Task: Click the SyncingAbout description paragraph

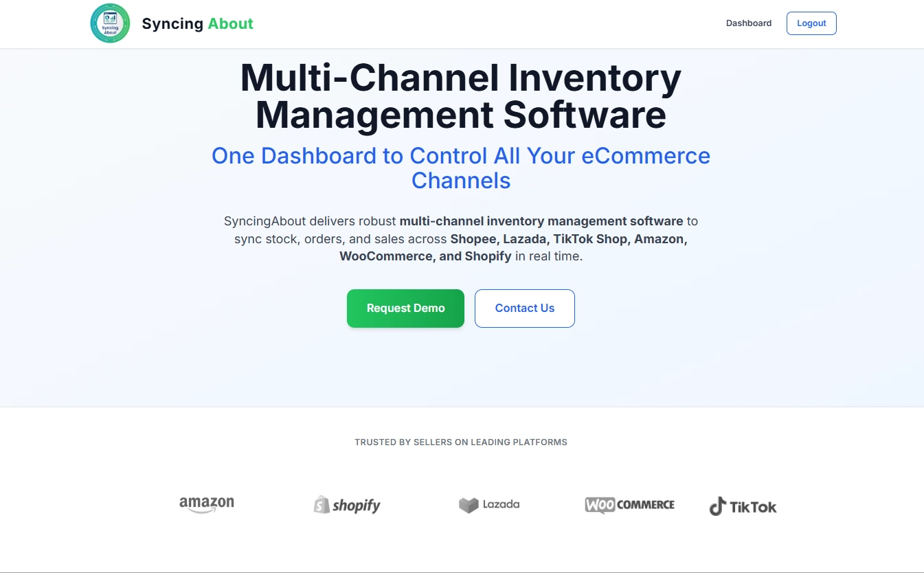Action: pos(461,239)
